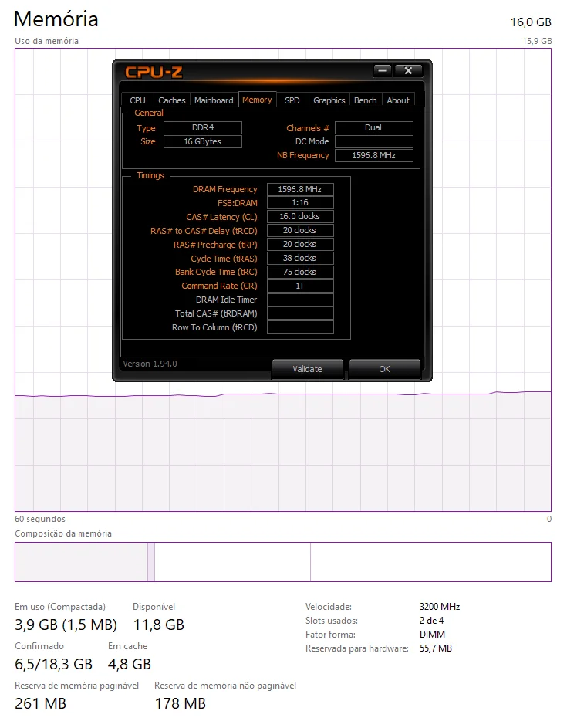Viewport: 567px width, 728px height.
Task: Click the Command Rate value 1T
Action: tap(300, 286)
